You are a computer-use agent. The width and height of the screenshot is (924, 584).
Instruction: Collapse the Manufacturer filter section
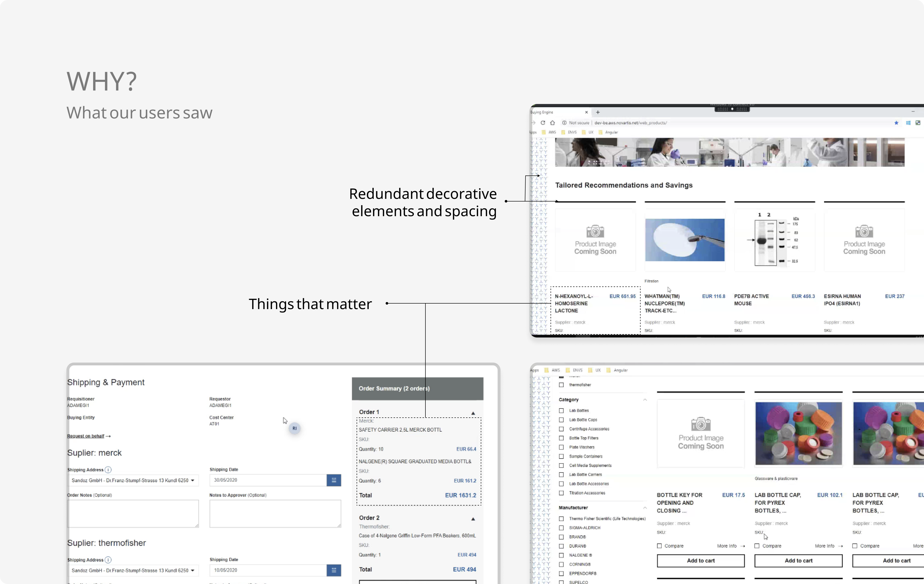coord(645,508)
